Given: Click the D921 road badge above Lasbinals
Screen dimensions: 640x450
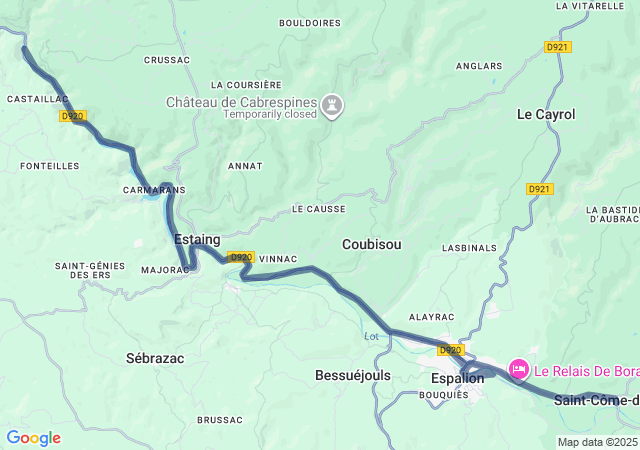Looking at the screenshot, I should (540, 189).
